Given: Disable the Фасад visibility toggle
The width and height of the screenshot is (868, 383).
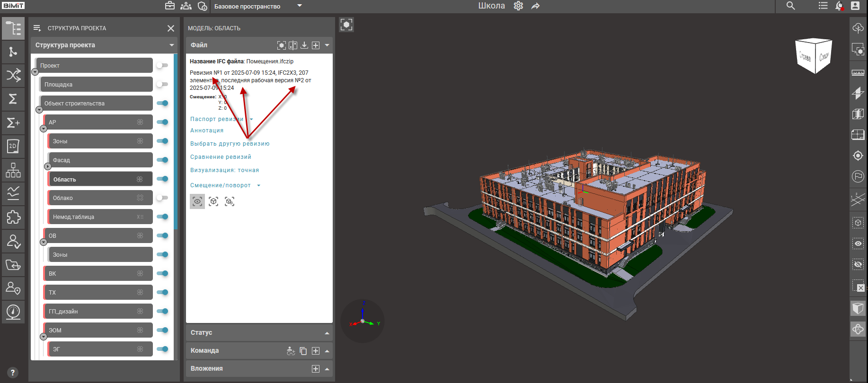Looking at the screenshot, I should [x=162, y=160].
